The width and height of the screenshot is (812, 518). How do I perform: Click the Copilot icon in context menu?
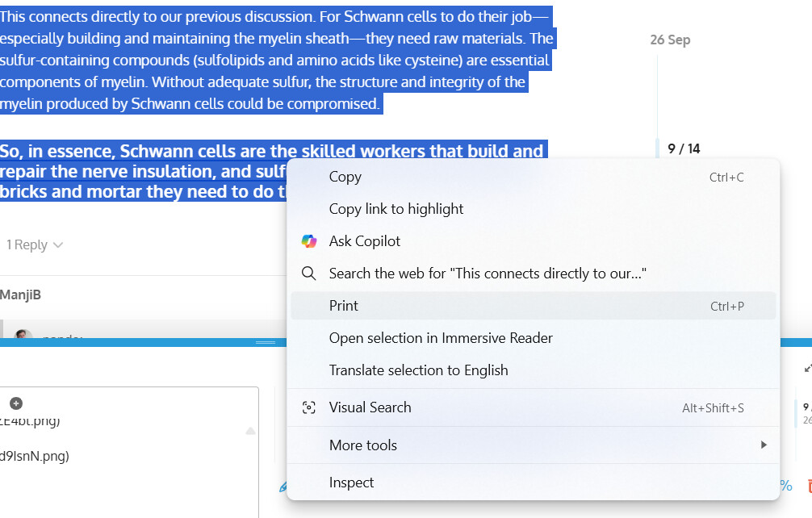[x=308, y=241]
